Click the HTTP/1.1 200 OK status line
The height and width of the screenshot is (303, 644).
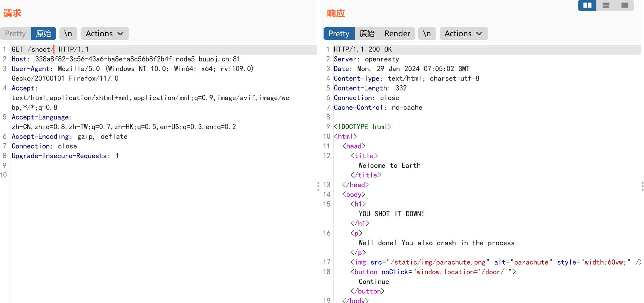[x=363, y=49]
